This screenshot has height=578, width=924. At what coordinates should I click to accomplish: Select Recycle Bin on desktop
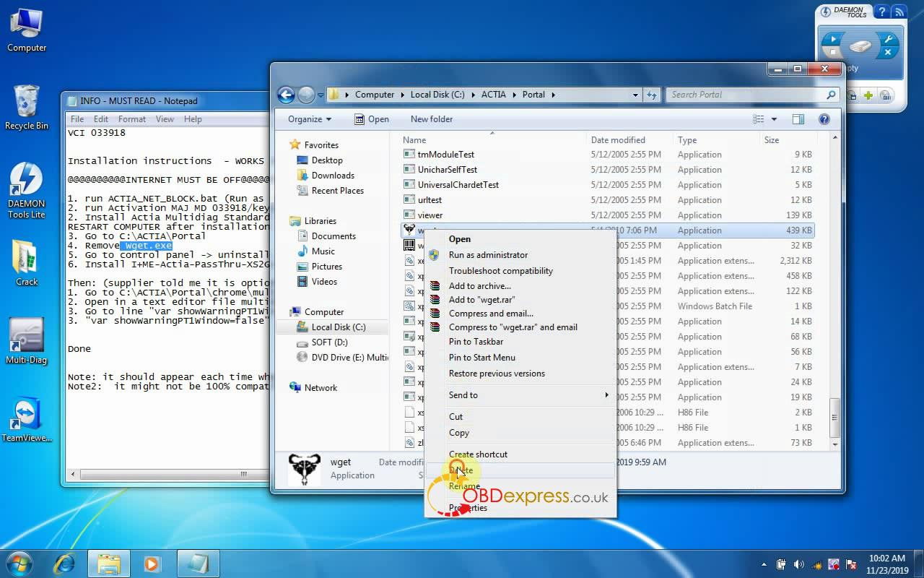(27, 107)
